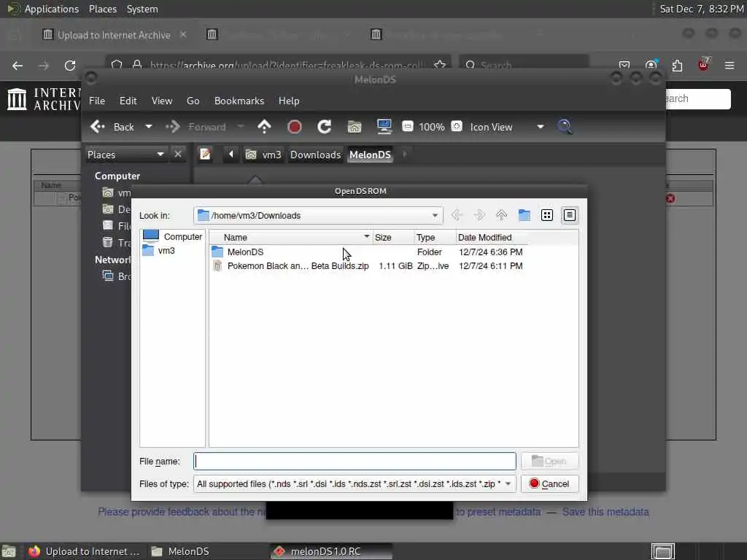Click the search icon in file manager
This screenshot has width=747, height=560.
pos(565,127)
